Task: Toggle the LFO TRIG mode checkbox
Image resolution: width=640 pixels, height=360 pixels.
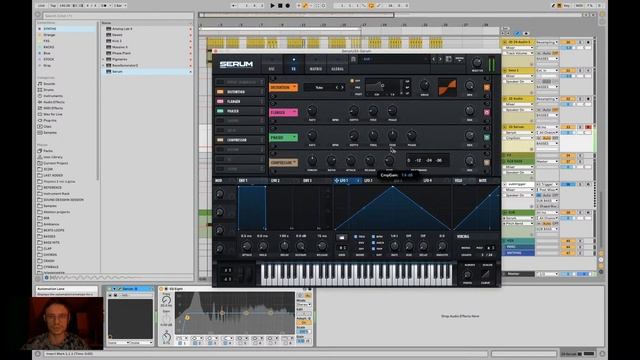Action: (x=356, y=237)
